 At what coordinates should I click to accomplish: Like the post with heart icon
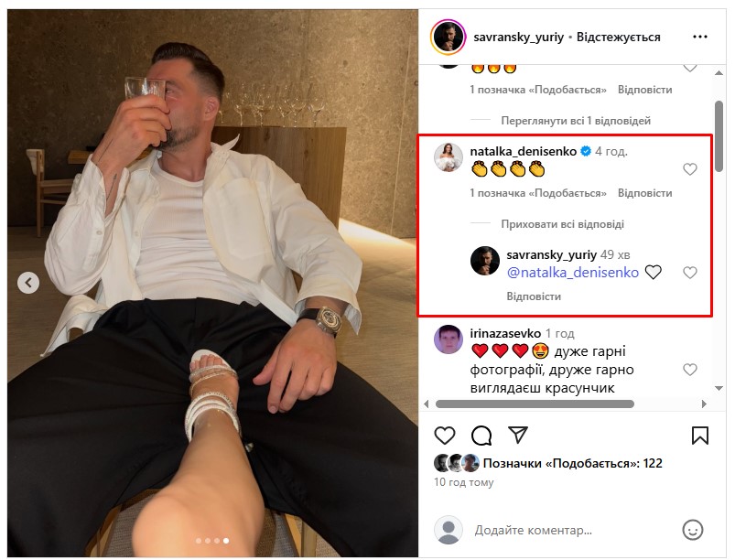[x=445, y=436]
